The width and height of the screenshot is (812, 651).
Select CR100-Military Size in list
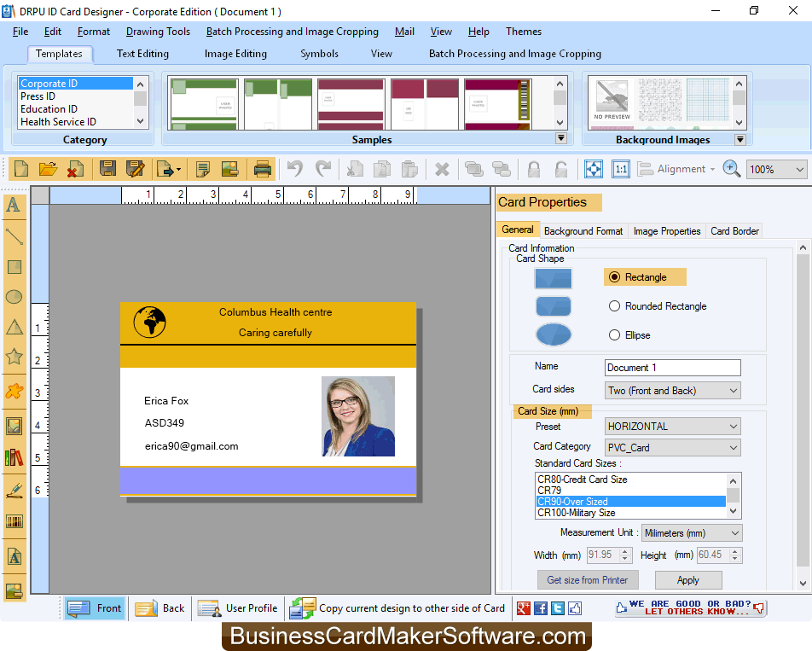(x=631, y=513)
